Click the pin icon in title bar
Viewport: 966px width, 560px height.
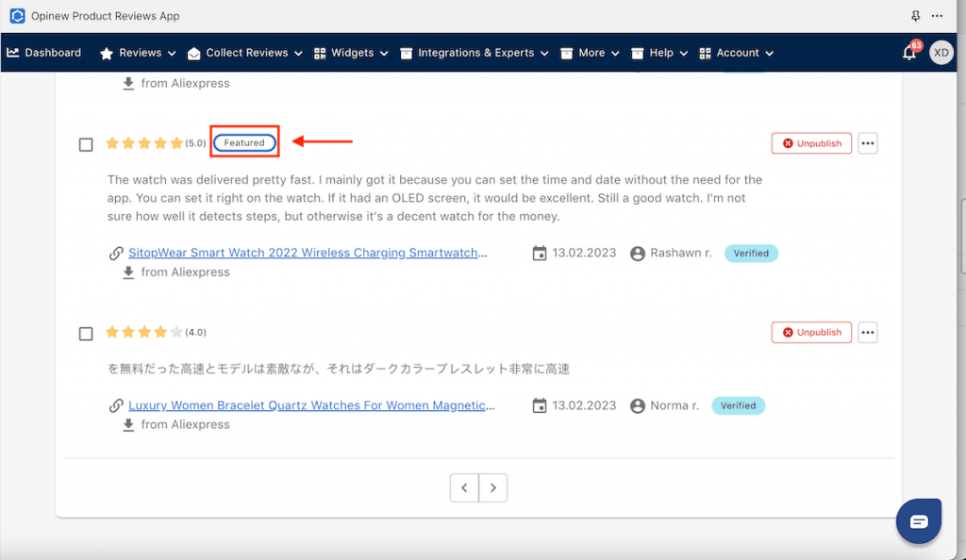(x=915, y=16)
